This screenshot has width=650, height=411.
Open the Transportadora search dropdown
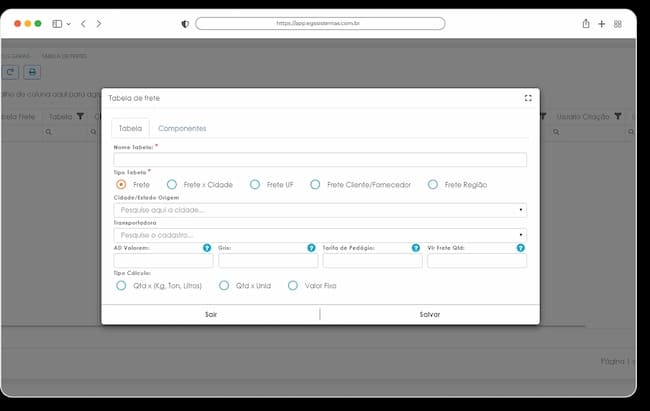320,235
